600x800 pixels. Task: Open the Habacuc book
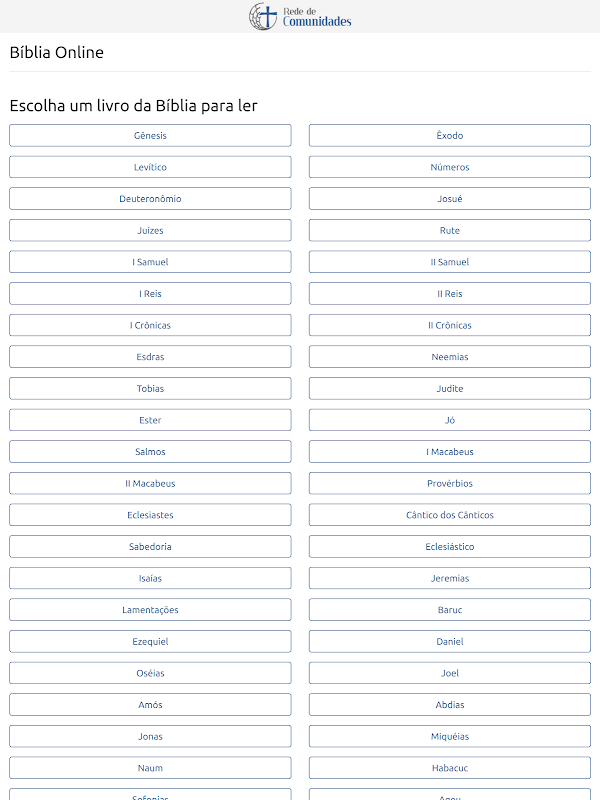(x=449, y=768)
